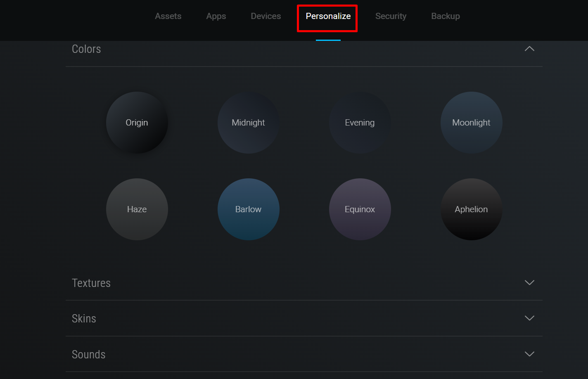This screenshot has width=588, height=379.
Task: Switch to the Apps tab
Action: [x=216, y=16]
